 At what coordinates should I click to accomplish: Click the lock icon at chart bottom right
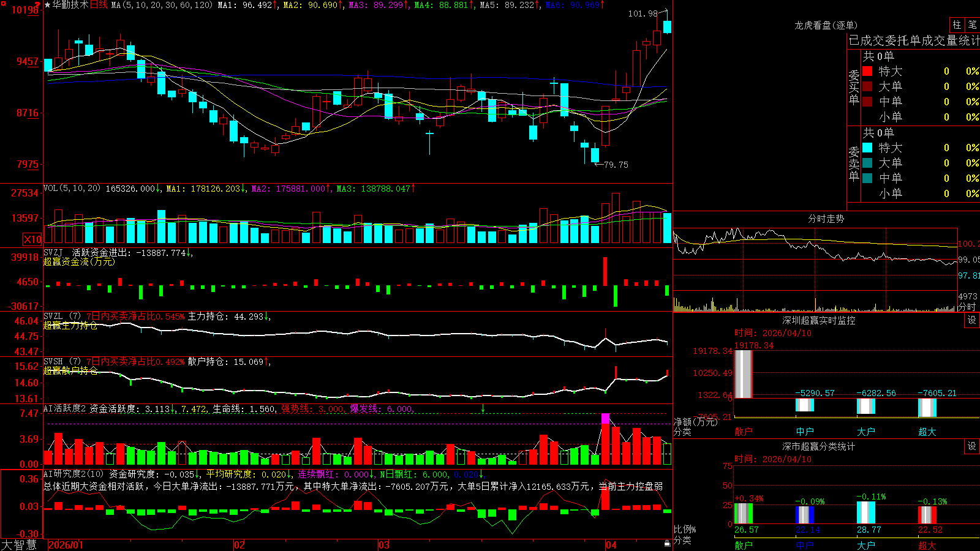(667, 543)
